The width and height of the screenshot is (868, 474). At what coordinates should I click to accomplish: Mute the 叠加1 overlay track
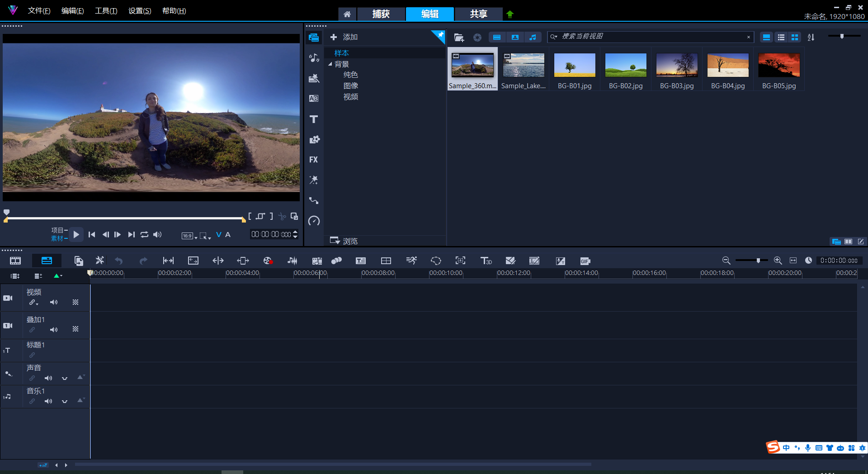(54, 330)
